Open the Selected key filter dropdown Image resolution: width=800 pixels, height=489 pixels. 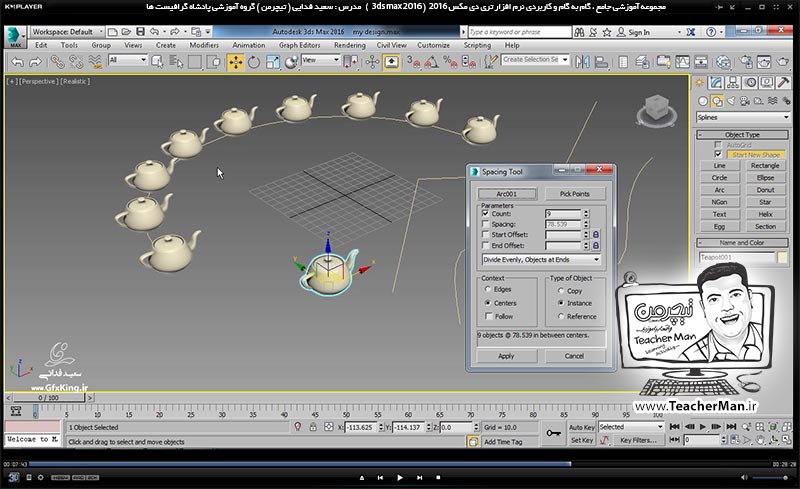click(x=631, y=427)
